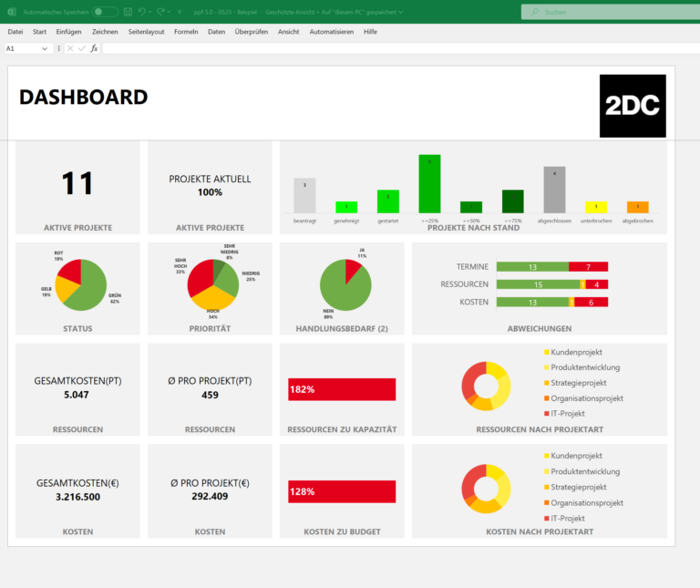Click the green TERMINE bar showing 13
Viewport: 700px width, 588px height.
pyautogui.click(x=532, y=267)
